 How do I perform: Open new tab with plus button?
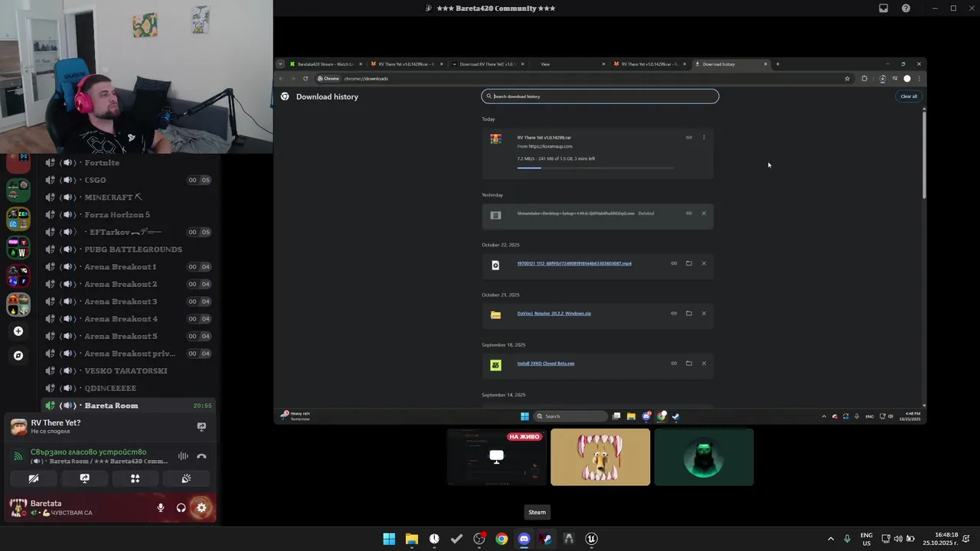pos(778,64)
